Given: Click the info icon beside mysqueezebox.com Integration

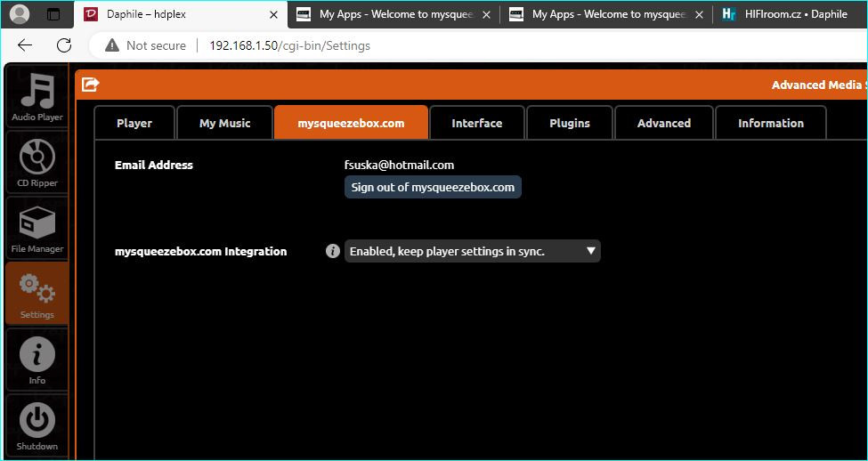Looking at the screenshot, I should [333, 251].
